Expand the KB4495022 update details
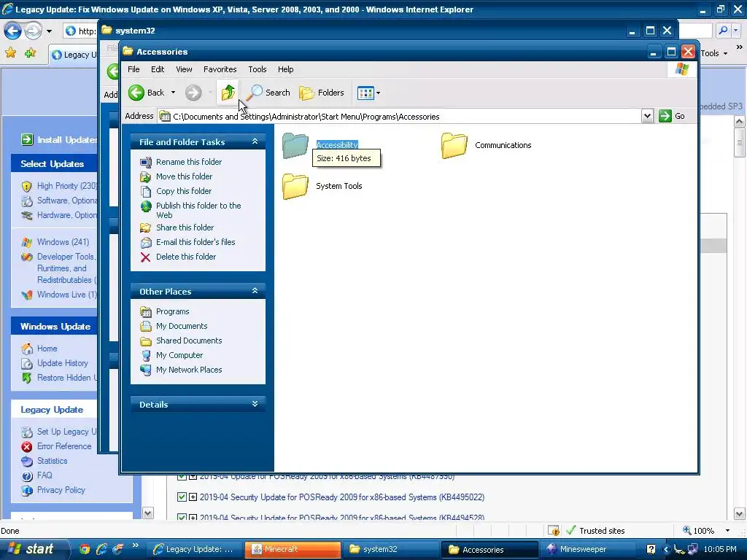 pos(193,497)
